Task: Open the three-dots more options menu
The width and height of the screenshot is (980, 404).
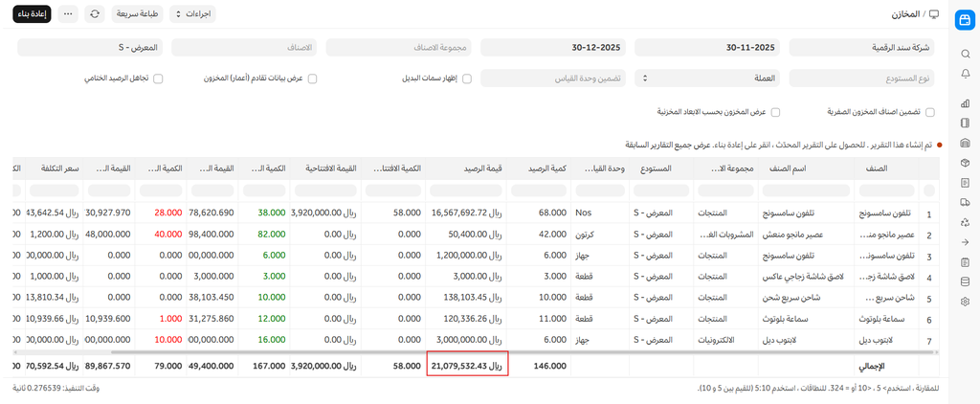Action: (x=68, y=14)
